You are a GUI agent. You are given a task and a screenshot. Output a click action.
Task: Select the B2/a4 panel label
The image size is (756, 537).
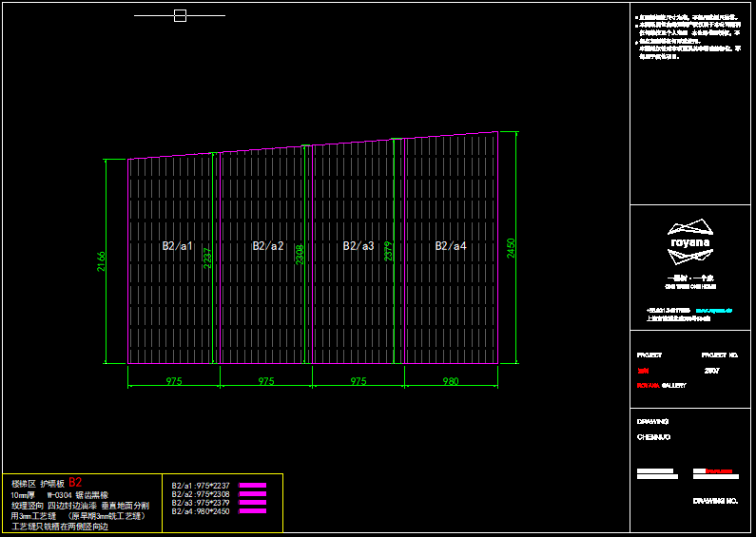[x=451, y=246]
